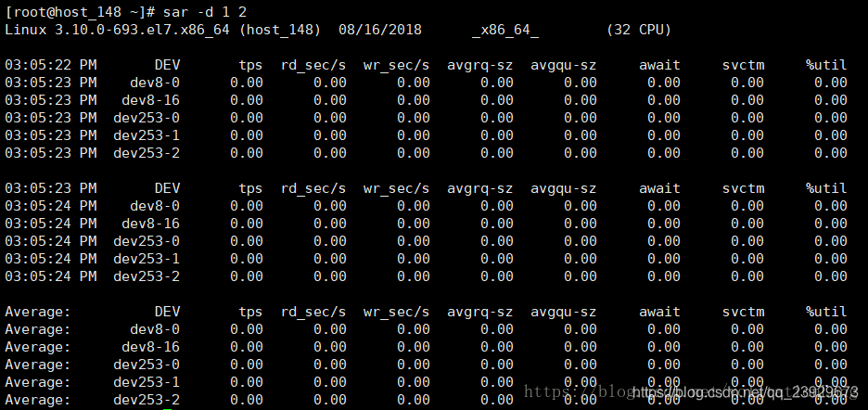Click the date '08/16/2018'
The height and width of the screenshot is (410, 868).
380,30
